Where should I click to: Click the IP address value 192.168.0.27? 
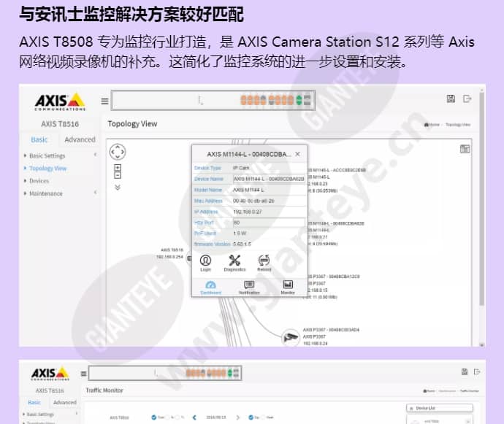click(248, 212)
